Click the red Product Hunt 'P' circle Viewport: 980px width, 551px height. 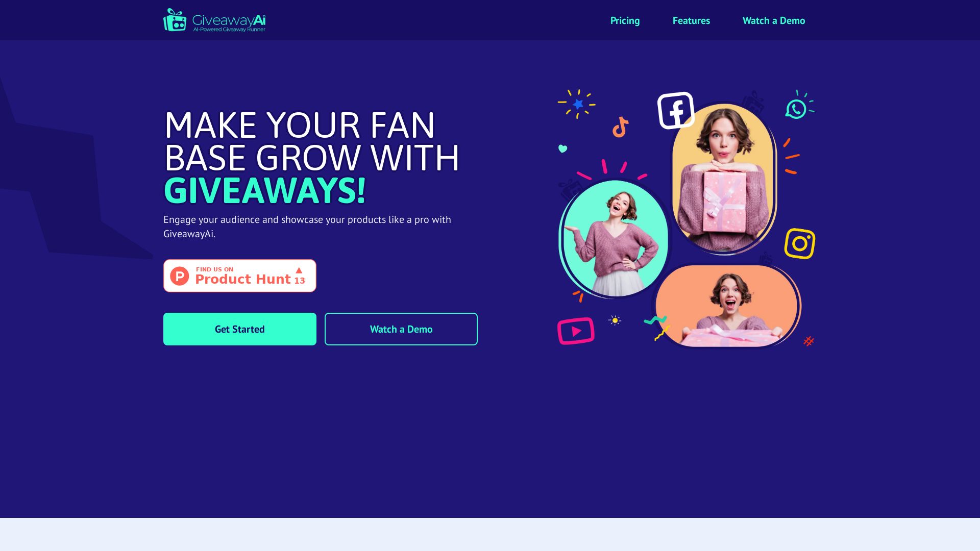(180, 276)
